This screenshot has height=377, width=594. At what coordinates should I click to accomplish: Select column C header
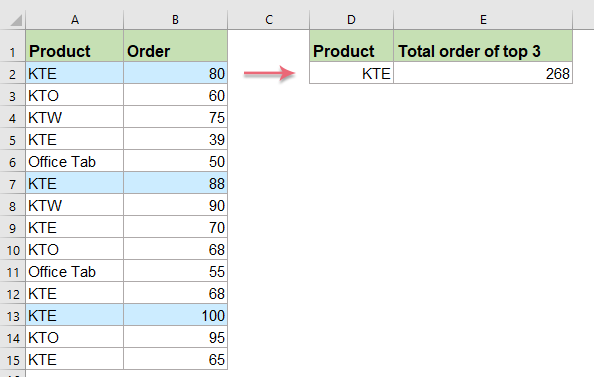(269, 20)
